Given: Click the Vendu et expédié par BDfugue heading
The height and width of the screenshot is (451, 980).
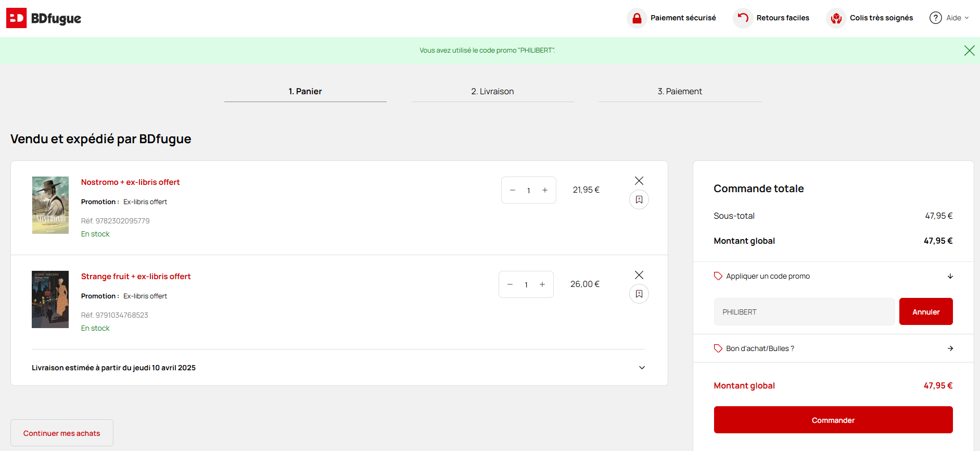Looking at the screenshot, I should coord(101,139).
